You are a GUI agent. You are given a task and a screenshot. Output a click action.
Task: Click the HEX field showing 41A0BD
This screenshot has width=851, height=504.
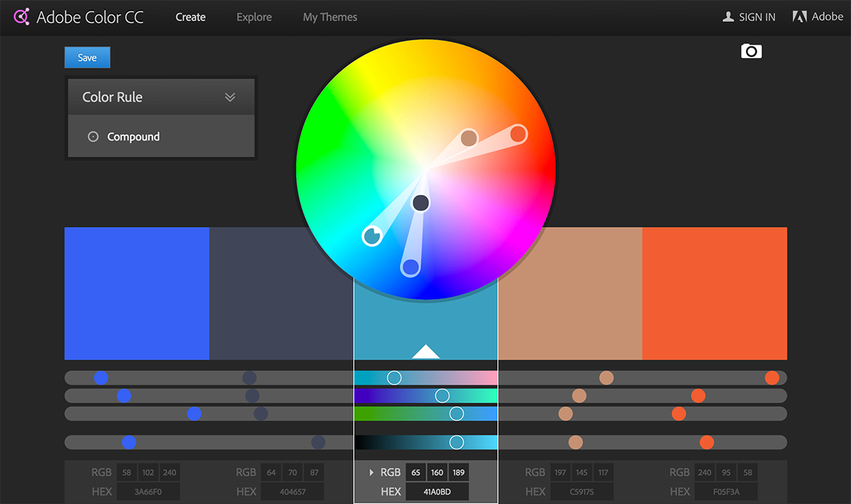click(x=438, y=491)
